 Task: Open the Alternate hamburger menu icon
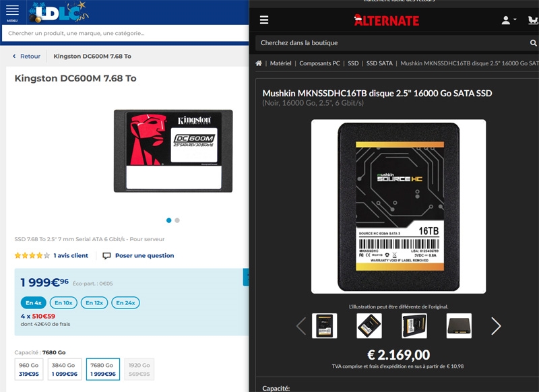tap(264, 20)
